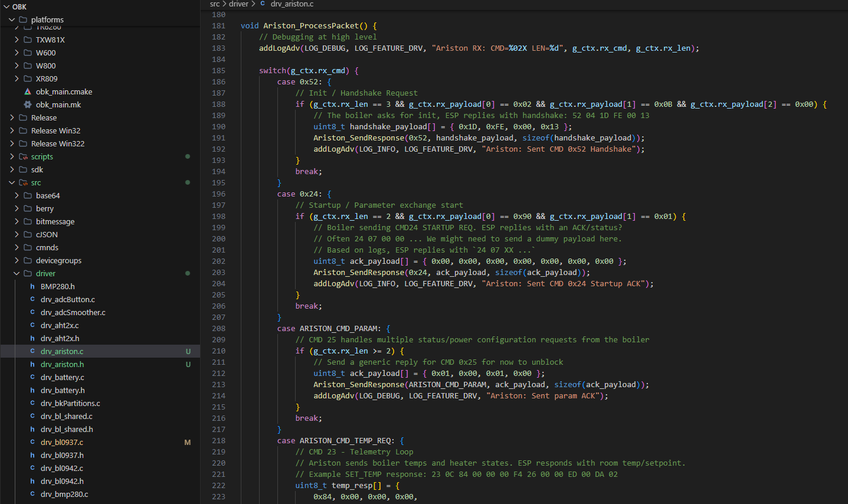Click the C file icon in breadcrumb bar
The image size is (848, 504).
[x=263, y=4]
